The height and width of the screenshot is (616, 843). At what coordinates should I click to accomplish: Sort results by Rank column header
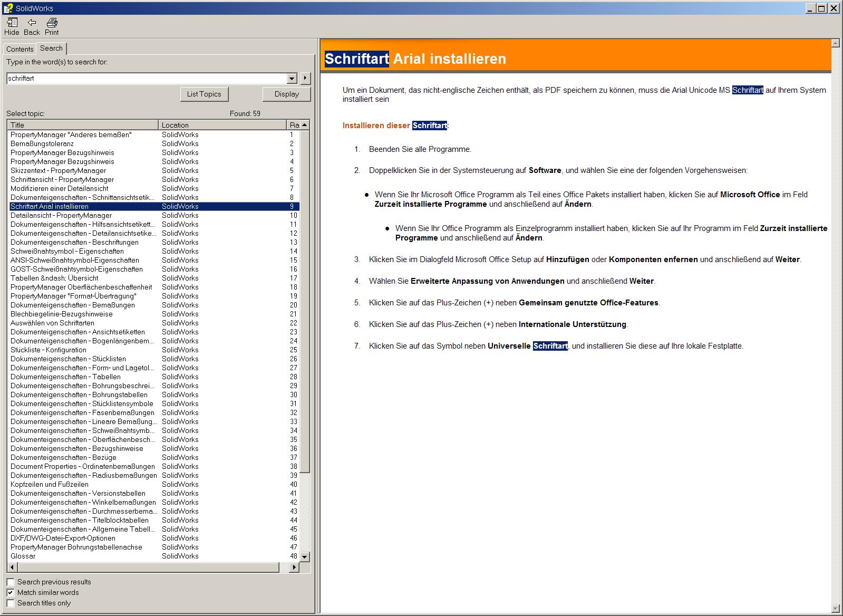tap(294, 125)
